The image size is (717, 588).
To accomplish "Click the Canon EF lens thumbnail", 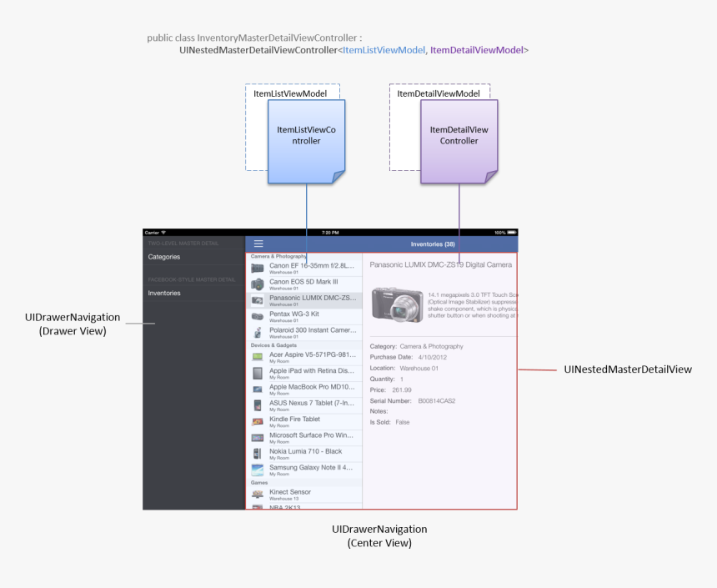I will [258, 269].
